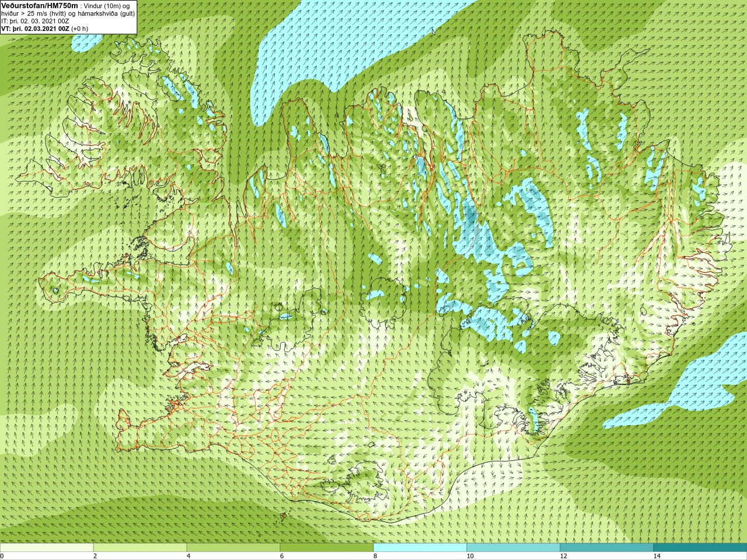The image size is (747, 560).
Task: Click the scale label '4'
Action: coord(189,556)
